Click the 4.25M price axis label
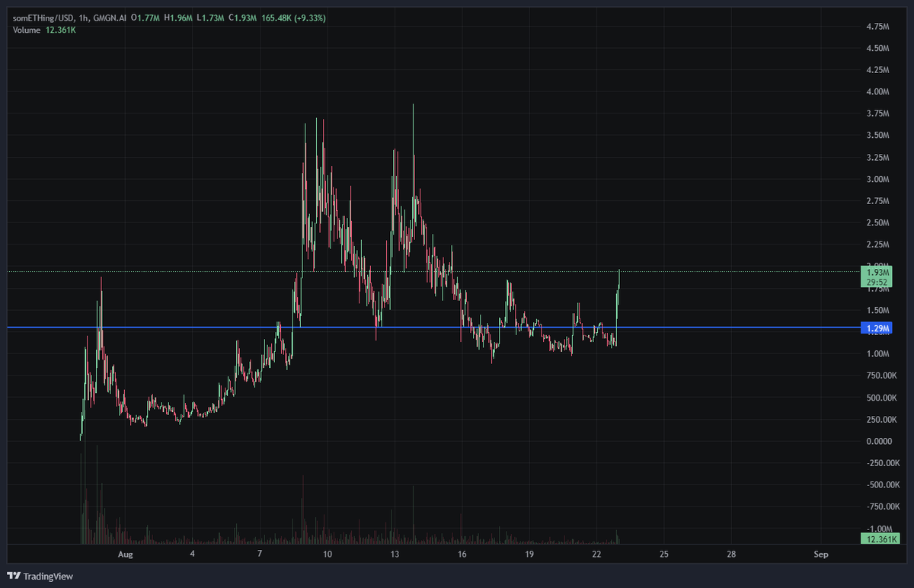 (x=878, y=70)
